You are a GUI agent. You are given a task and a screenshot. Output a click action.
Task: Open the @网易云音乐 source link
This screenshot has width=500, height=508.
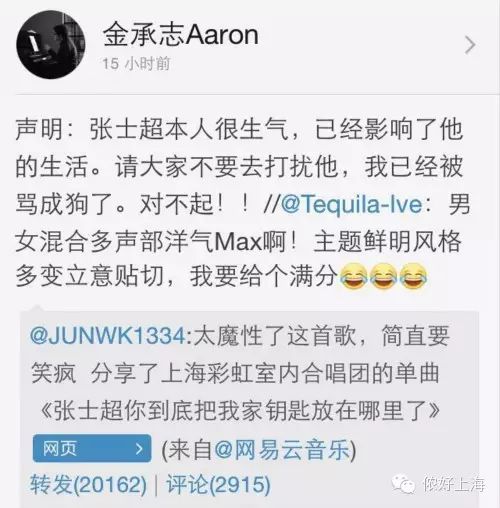[282, 450]
